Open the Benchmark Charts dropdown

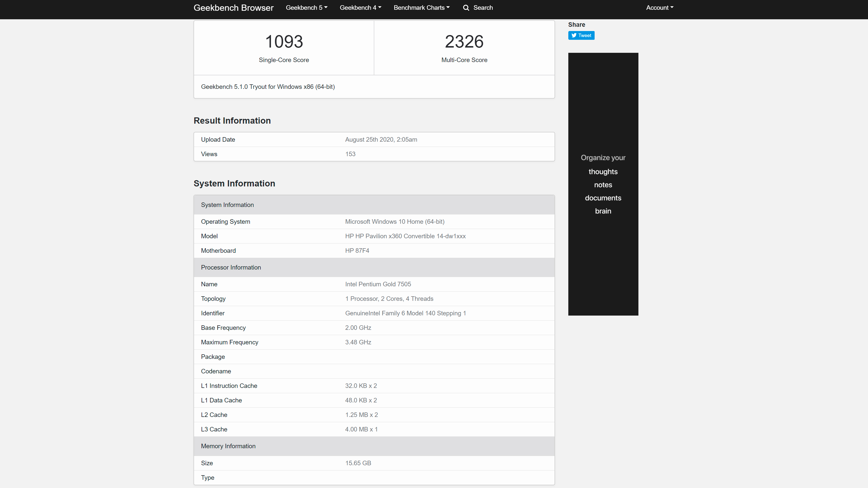coord(422,8)
